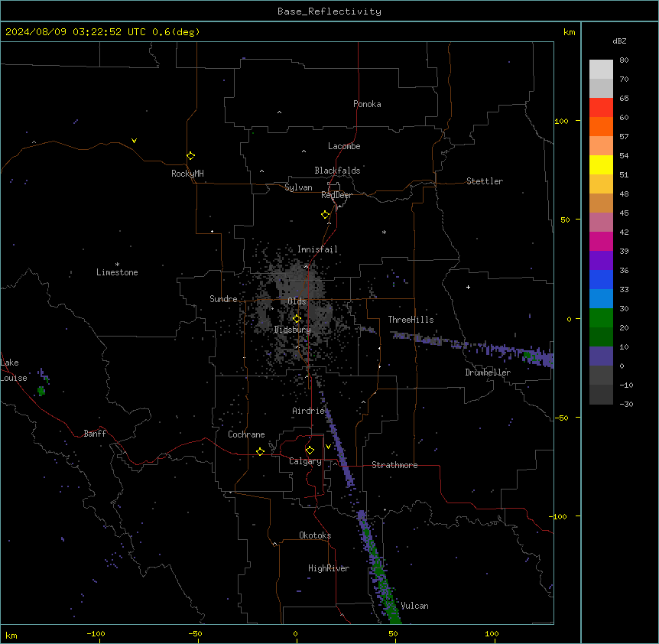Click the Stettler label

point(485,181)
